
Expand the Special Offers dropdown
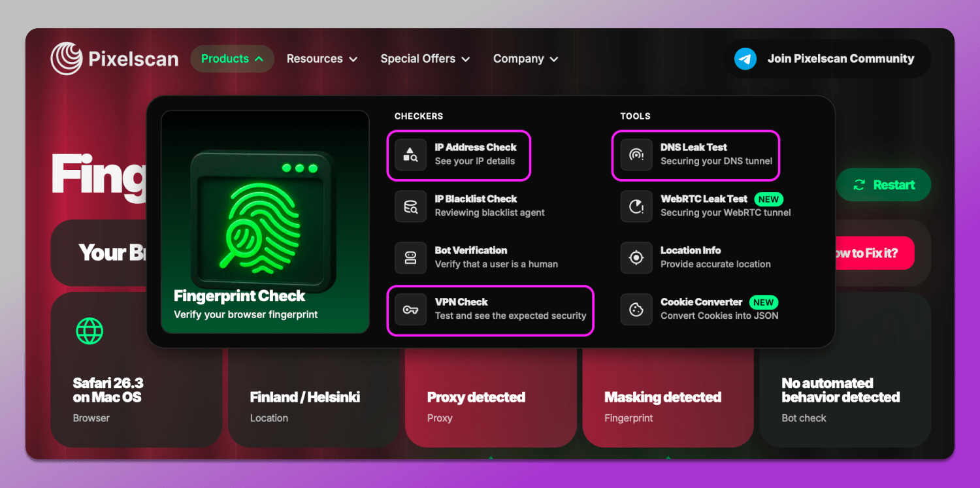pos(425,59)
